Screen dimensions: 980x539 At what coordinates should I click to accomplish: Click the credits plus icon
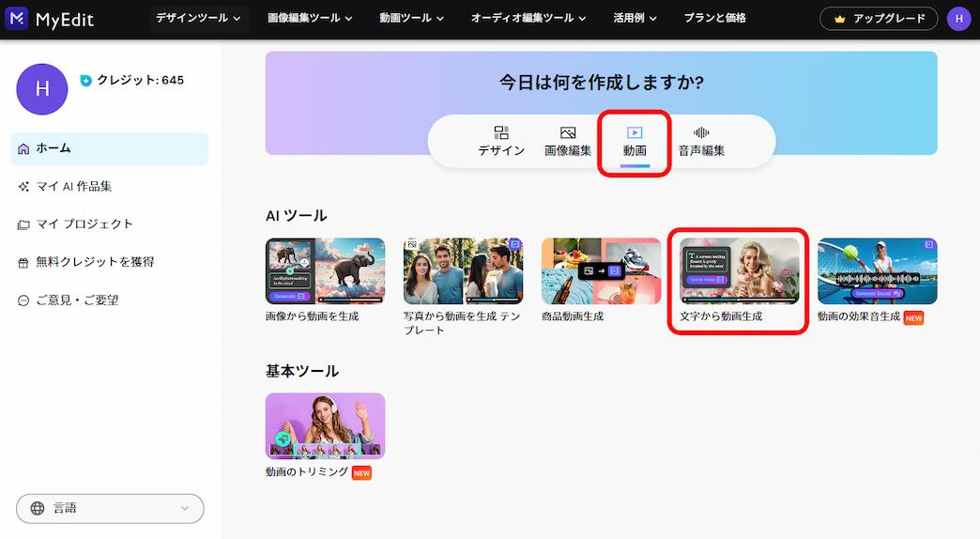tap(86, 81)
